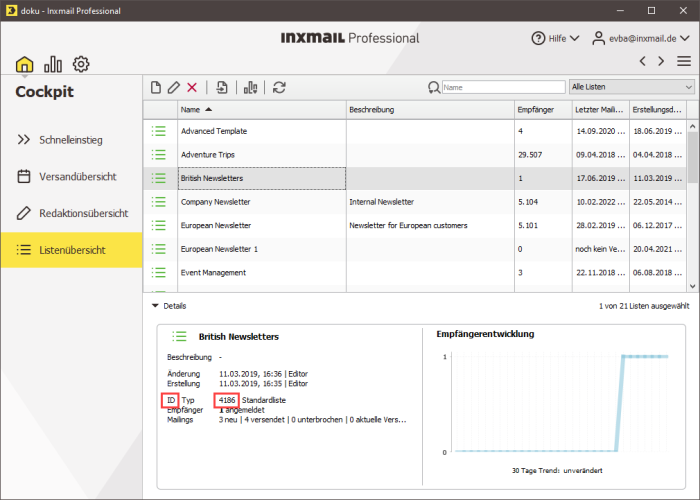Sort by Name column header

coord(262,109)
